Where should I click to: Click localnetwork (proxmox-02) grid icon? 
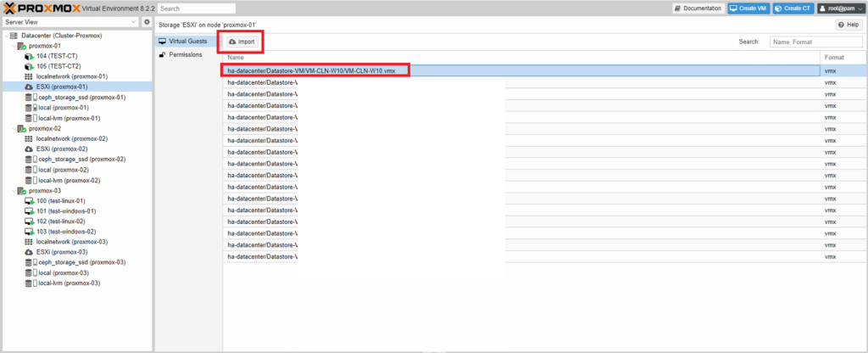click(29, 138)
